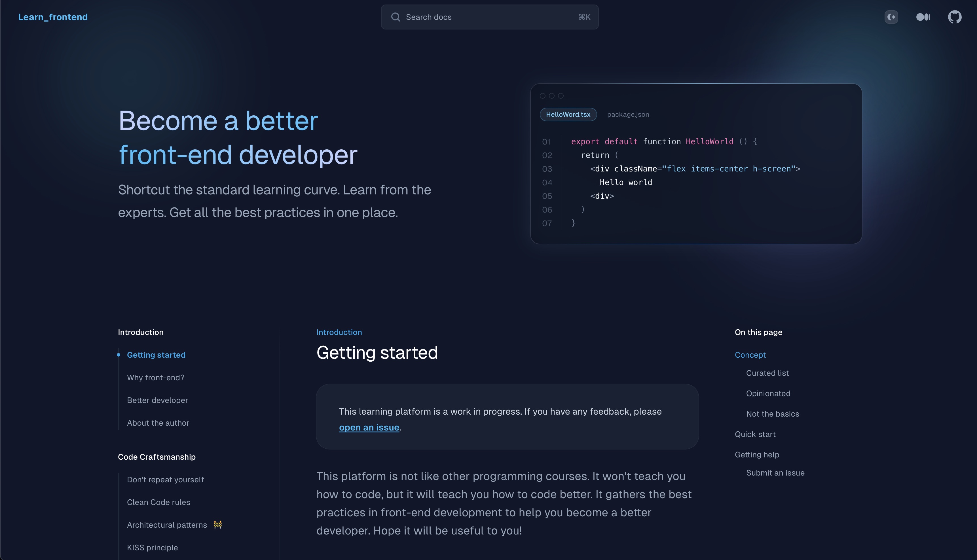The image size is (977, 560).
Task: Select "Better developer" sidebar page
Action: pyautogui.click(x=157, y=400)
